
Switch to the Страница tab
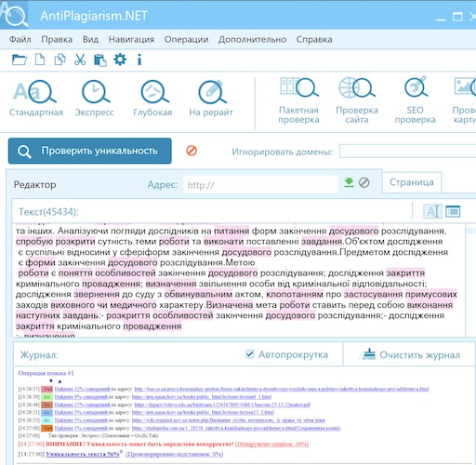[412, 182]
